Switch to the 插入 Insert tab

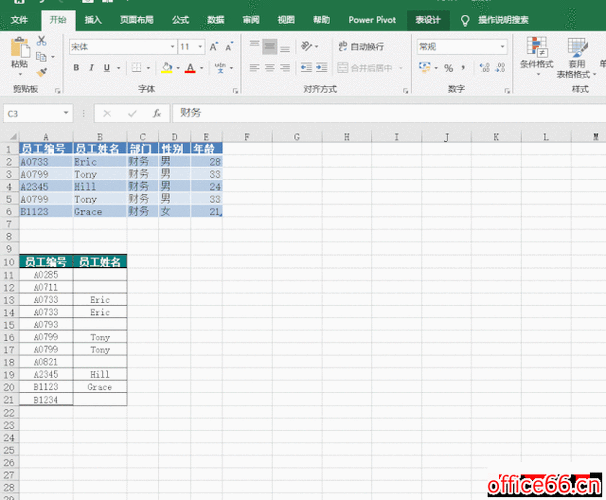pos(93,20)
